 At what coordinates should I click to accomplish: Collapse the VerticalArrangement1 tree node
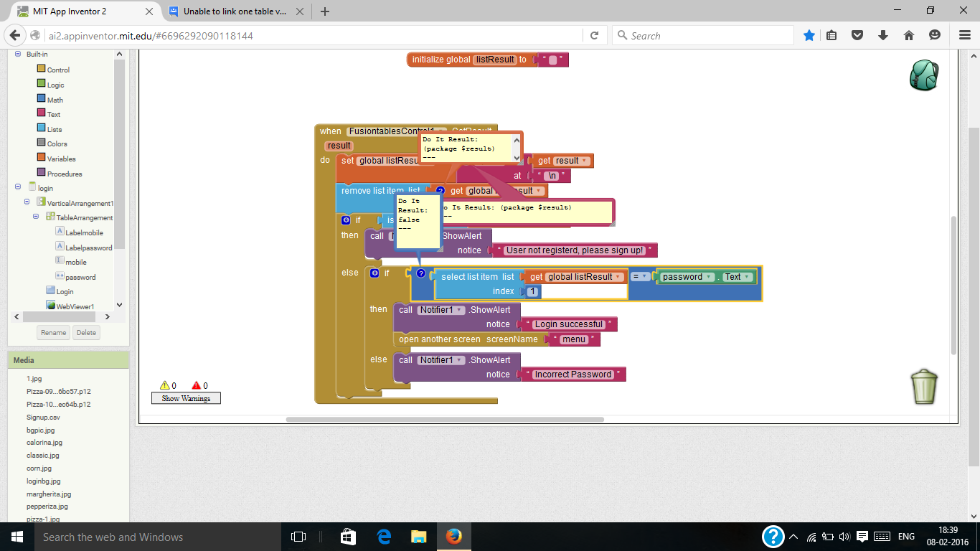click(27, 202)
